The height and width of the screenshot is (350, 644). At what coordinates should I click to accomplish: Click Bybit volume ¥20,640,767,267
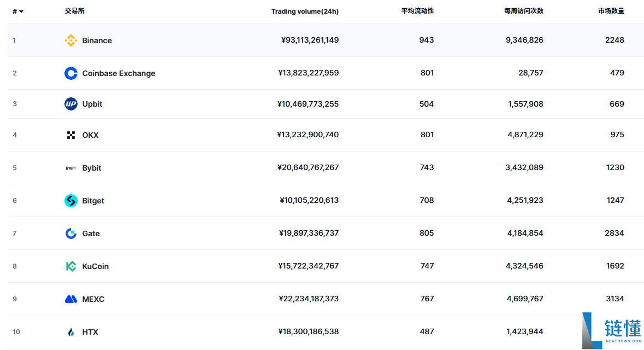(x=308, y=167)
